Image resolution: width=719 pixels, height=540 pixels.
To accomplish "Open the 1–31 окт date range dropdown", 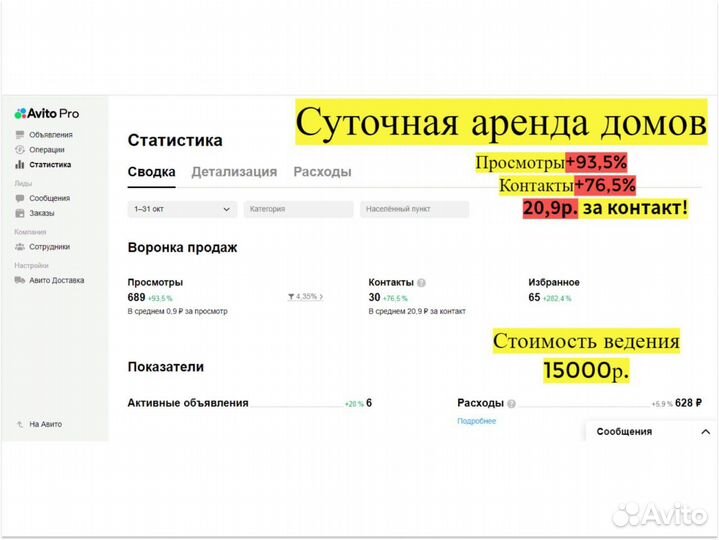I will (182, 209).
